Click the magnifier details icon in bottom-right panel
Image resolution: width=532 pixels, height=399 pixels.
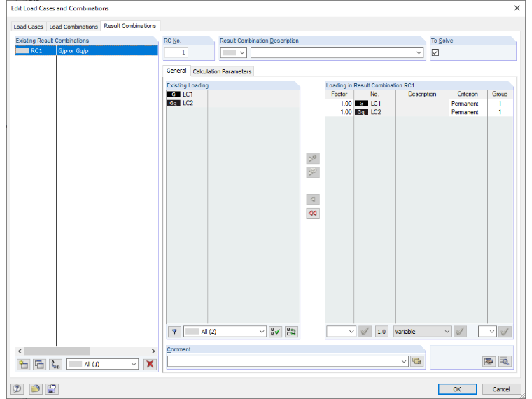pos(505,361)
